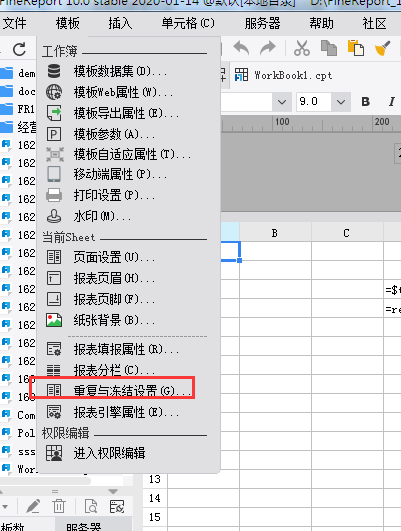Select column C header
The height and width of the screenshot is (531, 401).
pos(347,233)
